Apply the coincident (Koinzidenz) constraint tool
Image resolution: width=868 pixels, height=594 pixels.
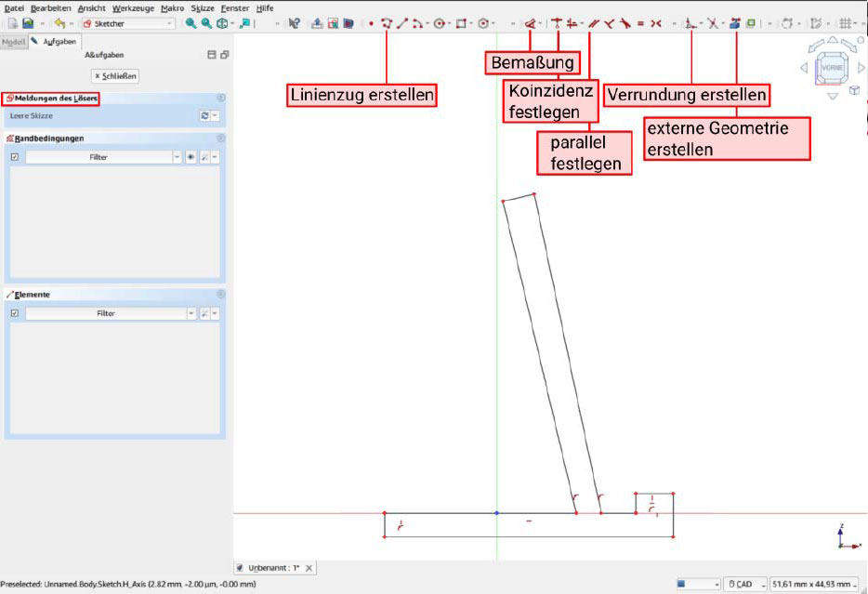557,23
